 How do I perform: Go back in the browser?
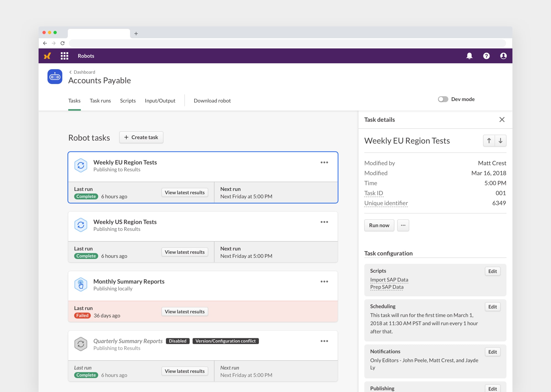(45, 43)
